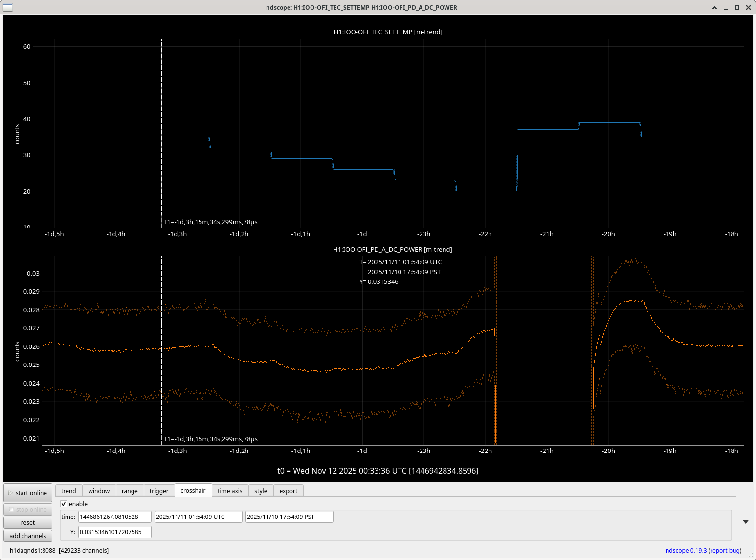The image size is (756, 560).
Task: Click the shade window up-arrow icon
Action: pyautogui.click(x=714, y=7)
